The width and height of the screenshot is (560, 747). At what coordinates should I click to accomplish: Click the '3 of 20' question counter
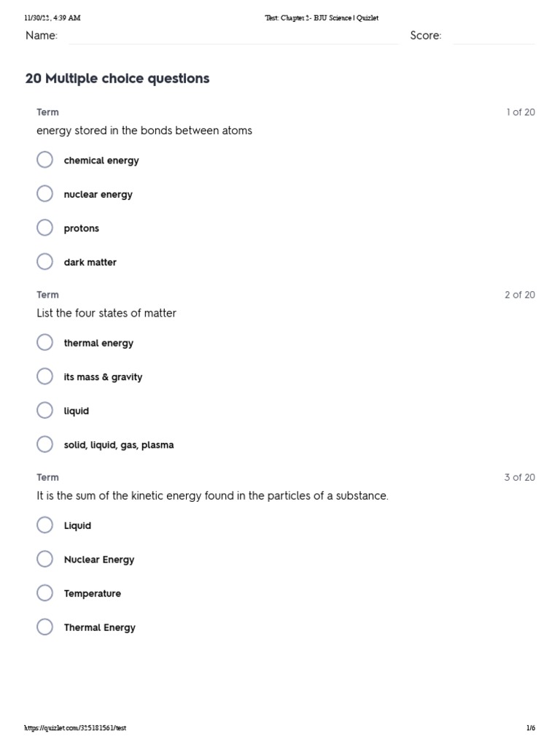tap(519, 477)
